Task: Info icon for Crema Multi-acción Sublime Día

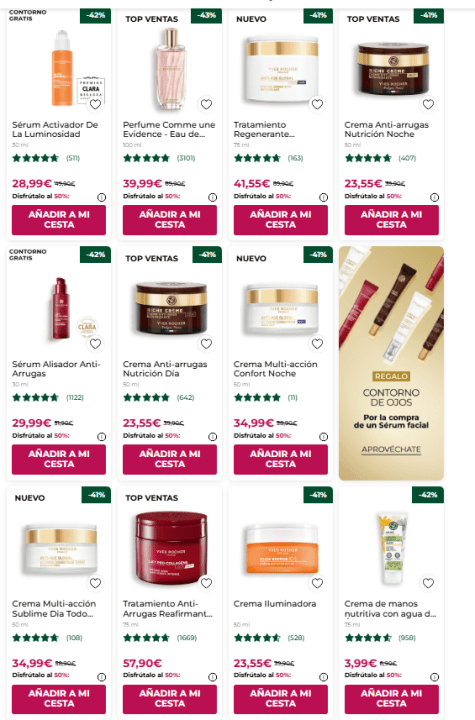Action: pos(102,677)
